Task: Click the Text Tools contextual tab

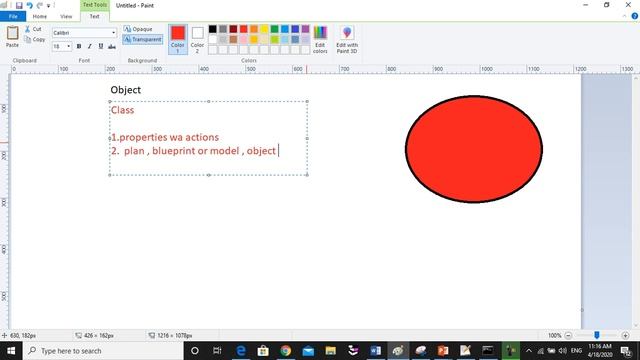Action: point(95,5)
